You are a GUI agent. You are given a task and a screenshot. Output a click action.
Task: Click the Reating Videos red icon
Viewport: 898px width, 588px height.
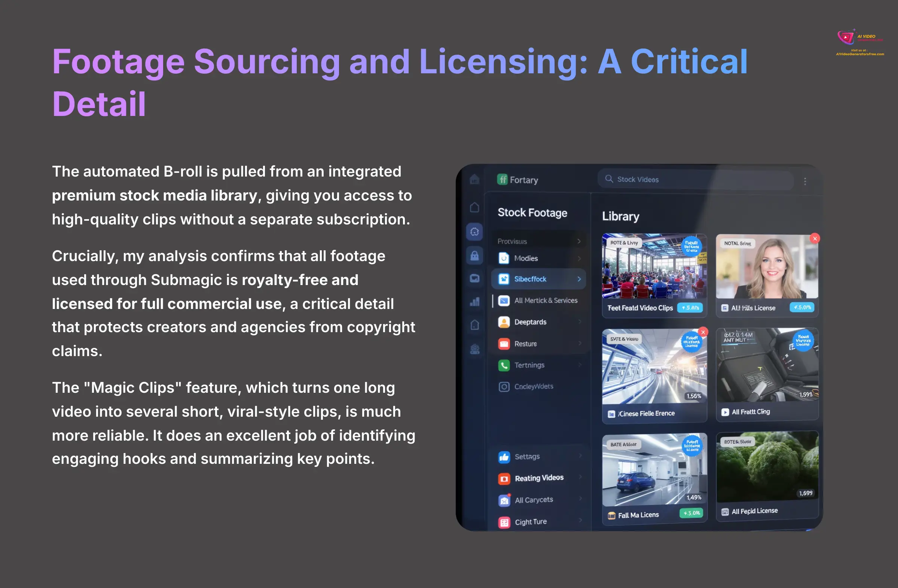pos(504,479)
